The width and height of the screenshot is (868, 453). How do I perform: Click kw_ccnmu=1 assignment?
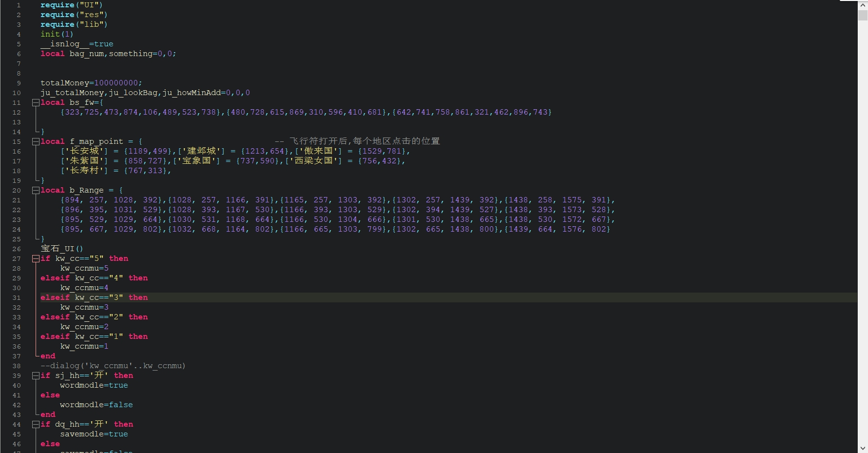pos(84,346)
